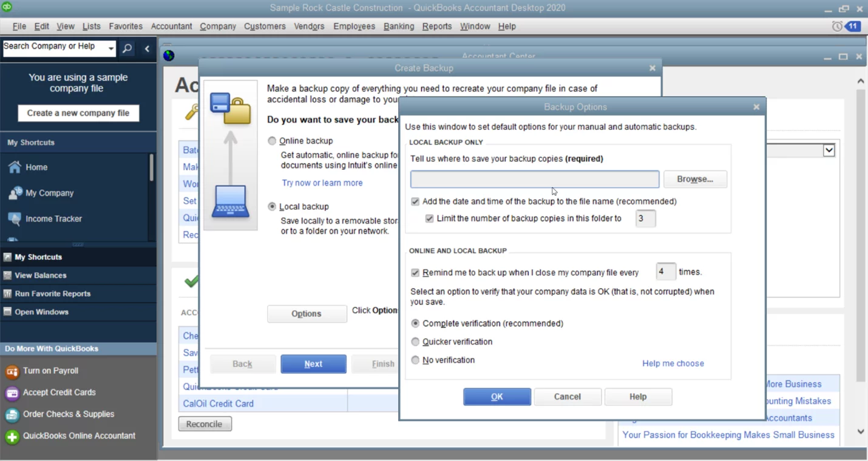868x461 pixels.
Task: Click the shortcuts list scrollbar in left panel
Action: 152,167
